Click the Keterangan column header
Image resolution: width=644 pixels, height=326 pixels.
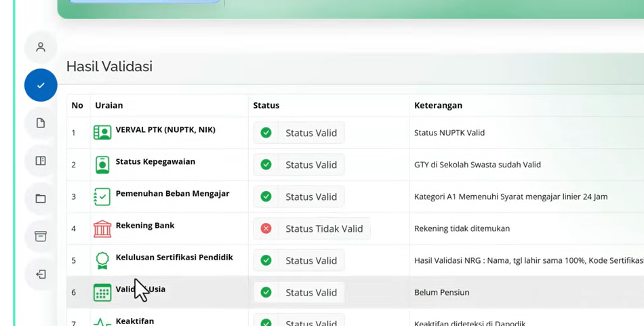tap(438, 106)
